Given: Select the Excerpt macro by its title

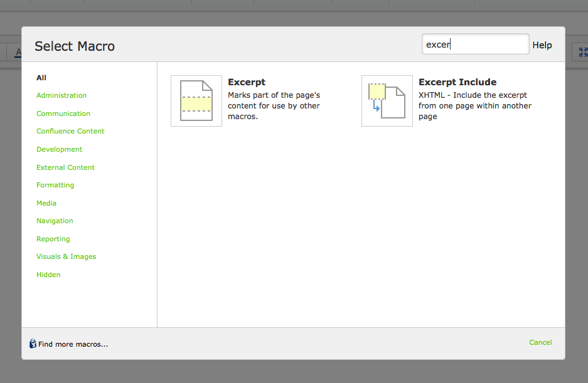Looking at the screenshot, I should [247, 82].
